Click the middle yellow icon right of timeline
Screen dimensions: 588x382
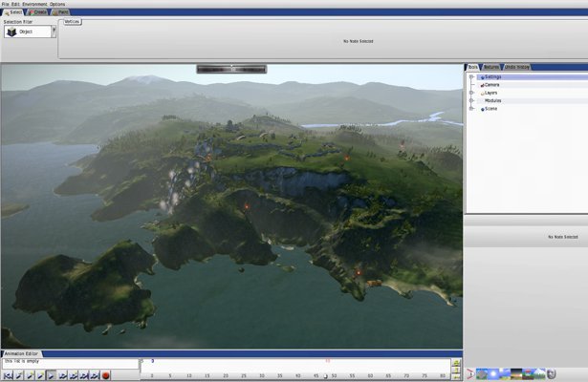click(456, 370)
